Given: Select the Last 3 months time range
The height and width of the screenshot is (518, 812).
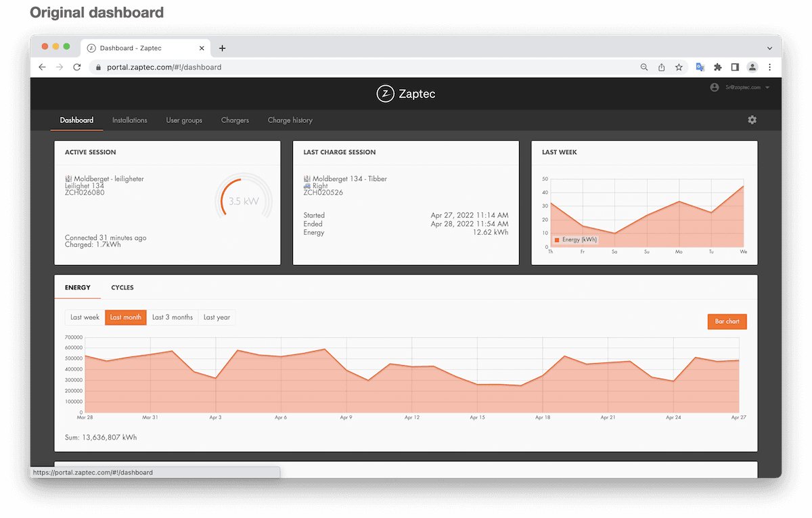Looking at the screenshot, I should [x=172, y=317].
